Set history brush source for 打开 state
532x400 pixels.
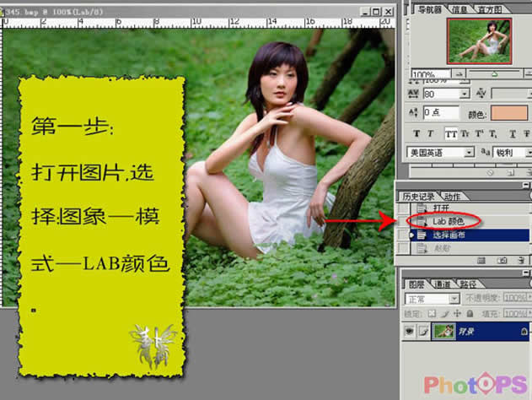403,208
